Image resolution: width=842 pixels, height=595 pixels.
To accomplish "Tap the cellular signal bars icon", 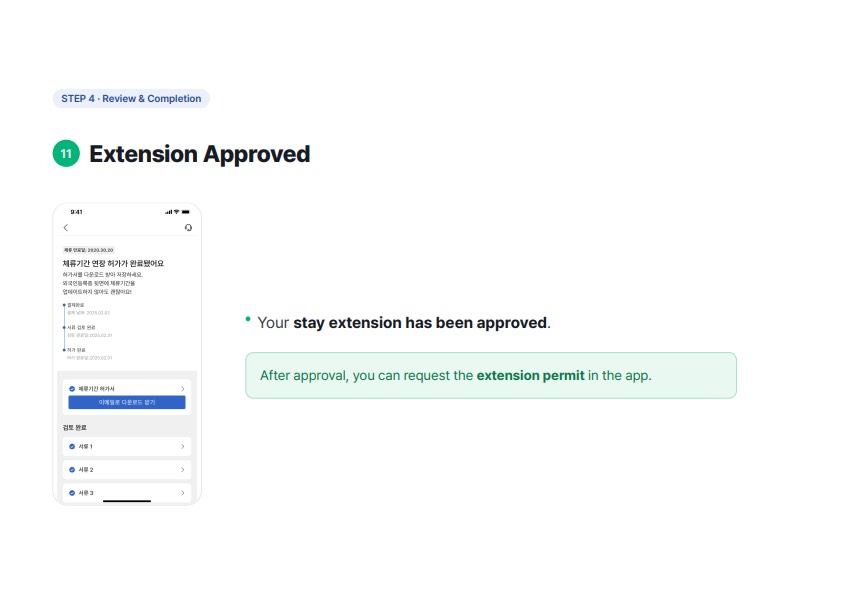I will 169,212.
